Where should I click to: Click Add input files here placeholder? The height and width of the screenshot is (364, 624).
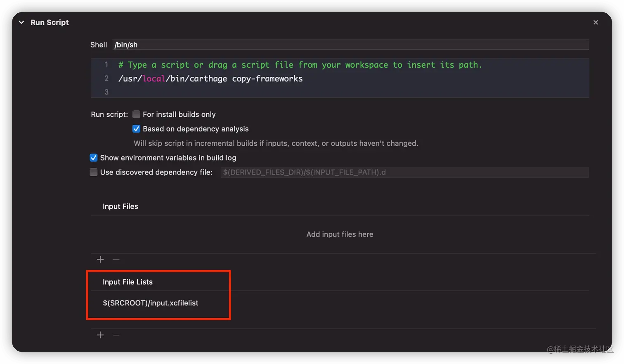coord(340,234)
